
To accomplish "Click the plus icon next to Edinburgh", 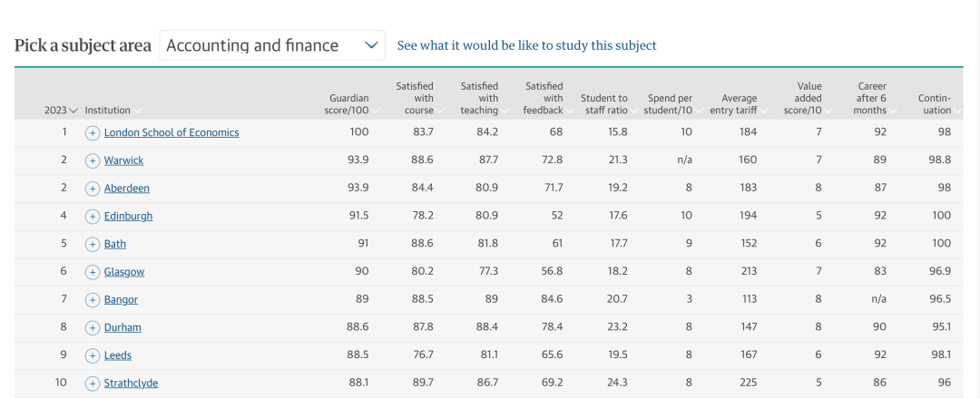I will 92,217.
